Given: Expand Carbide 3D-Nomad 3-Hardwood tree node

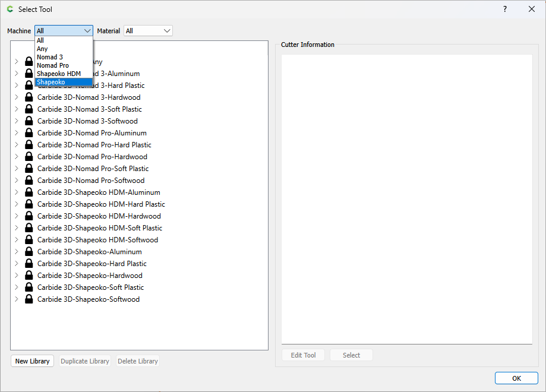Looking at the screenshot, I should pos(16,97).
